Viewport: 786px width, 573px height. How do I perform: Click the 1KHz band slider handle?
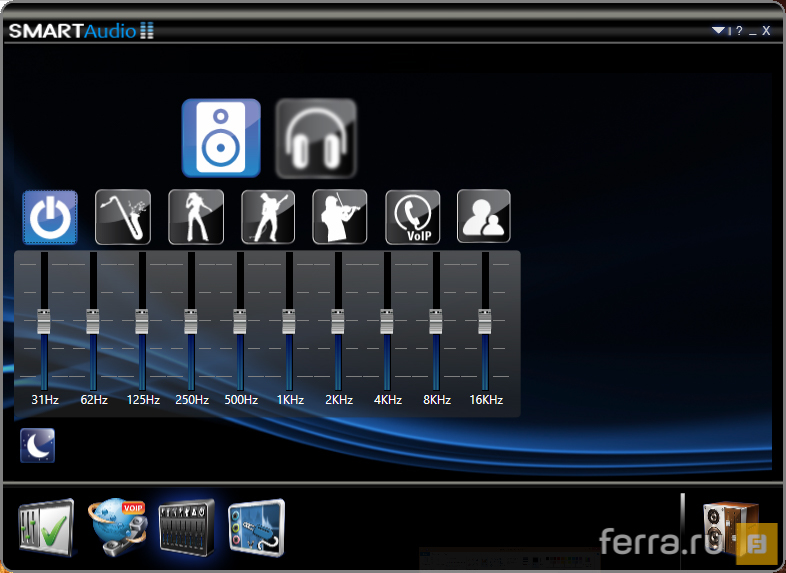[x=289, y=322]
